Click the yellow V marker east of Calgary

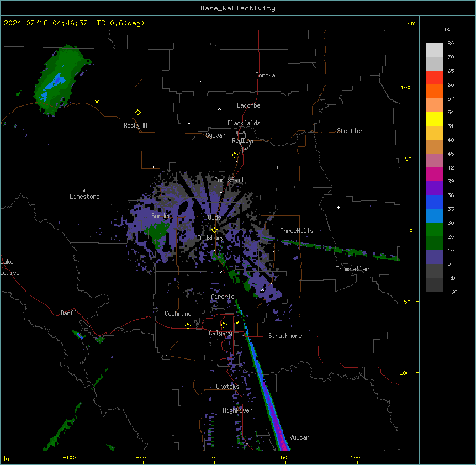coord(237,323)
